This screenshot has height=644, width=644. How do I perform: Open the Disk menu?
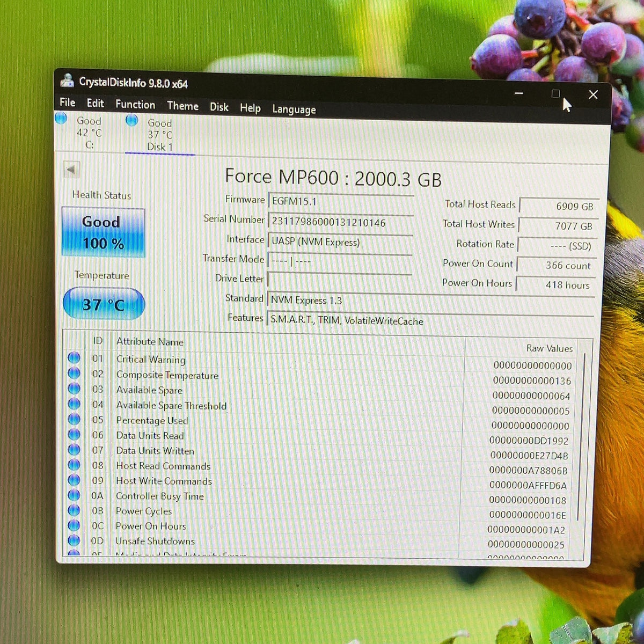point(219,107)
